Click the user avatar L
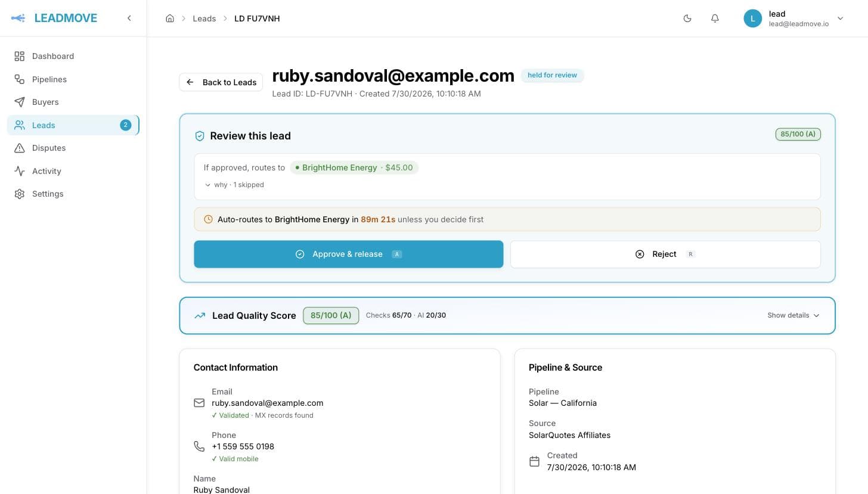 (x=752, y=18)
